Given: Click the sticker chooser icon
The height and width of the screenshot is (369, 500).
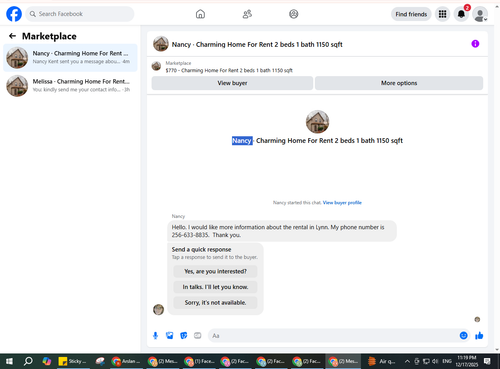Looking at the screenshot, I should click(184, 336).
